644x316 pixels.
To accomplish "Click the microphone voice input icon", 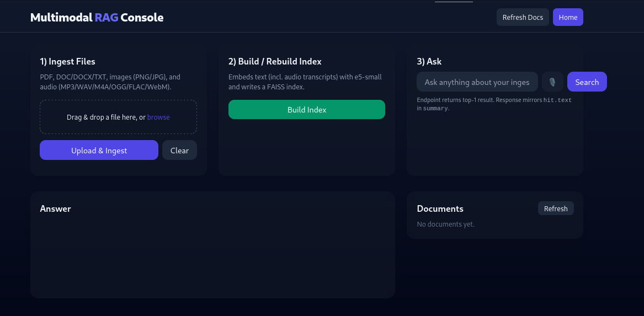I will pos(552,82).
